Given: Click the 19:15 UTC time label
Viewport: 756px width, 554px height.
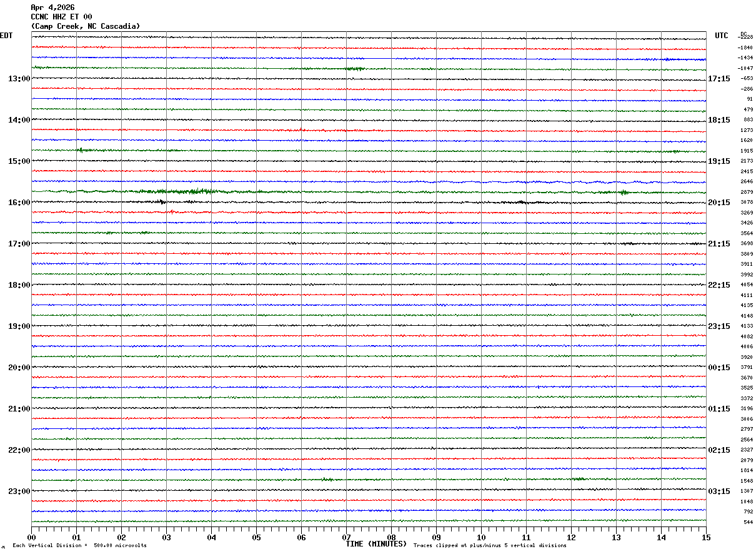Looking at the screenshot, I should point(719,161).
